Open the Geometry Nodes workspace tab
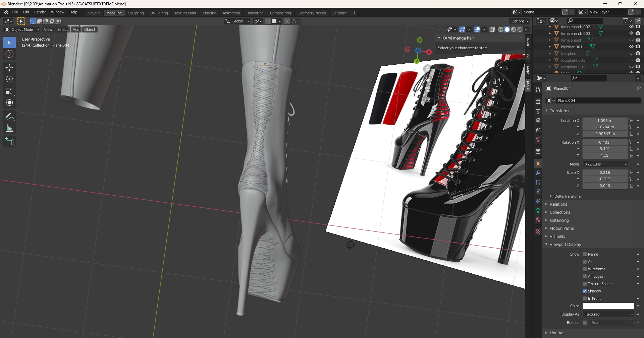 tap(312, 13)
